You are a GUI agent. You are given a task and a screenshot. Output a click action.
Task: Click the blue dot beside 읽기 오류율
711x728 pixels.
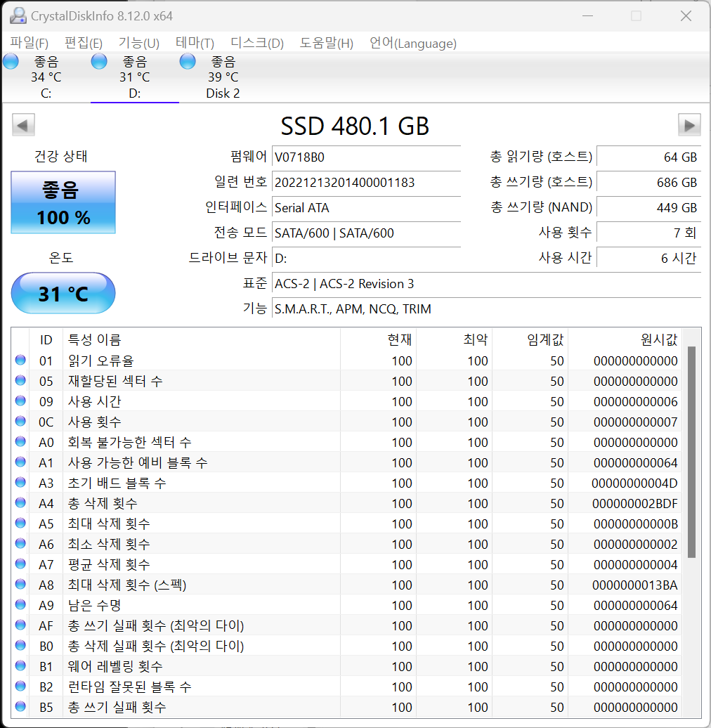(20, 360)
